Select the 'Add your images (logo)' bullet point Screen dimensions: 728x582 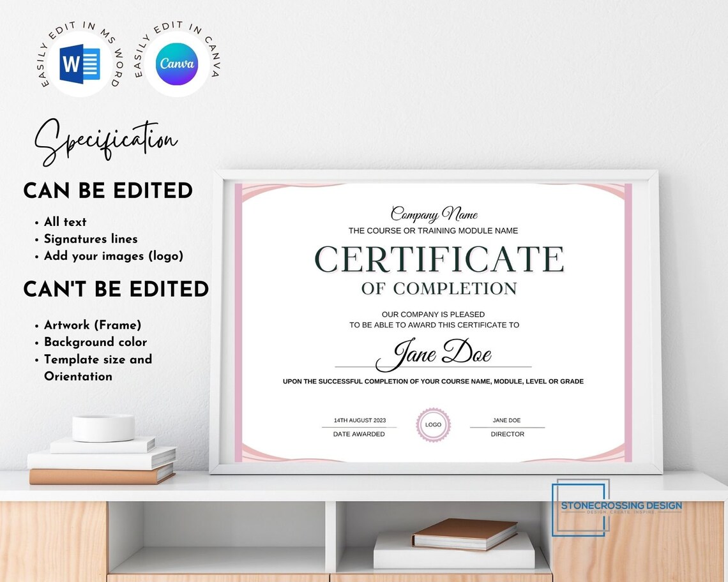click(x=113, y=256)
